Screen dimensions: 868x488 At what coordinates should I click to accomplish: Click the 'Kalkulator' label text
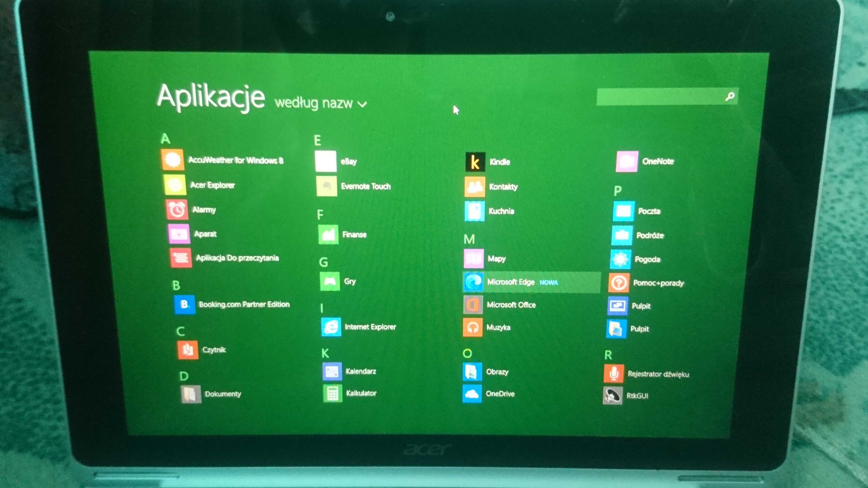coord(361,393)
